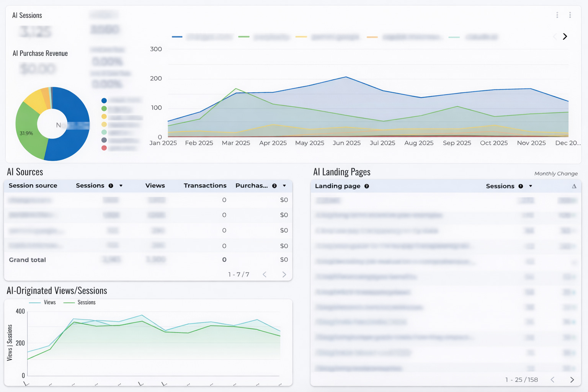
Task: Toggle the Sessions series in bottom chart legend
Action: 79,302
